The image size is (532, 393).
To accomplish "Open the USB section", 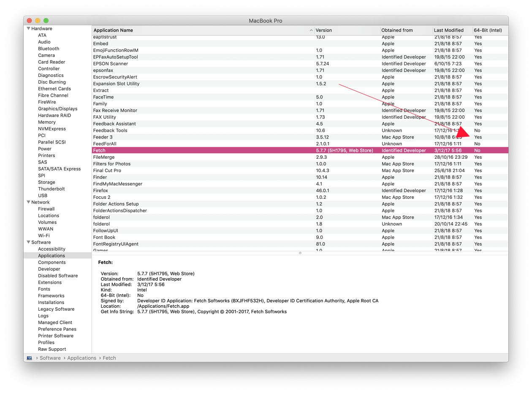I will [x=43, y=195].
